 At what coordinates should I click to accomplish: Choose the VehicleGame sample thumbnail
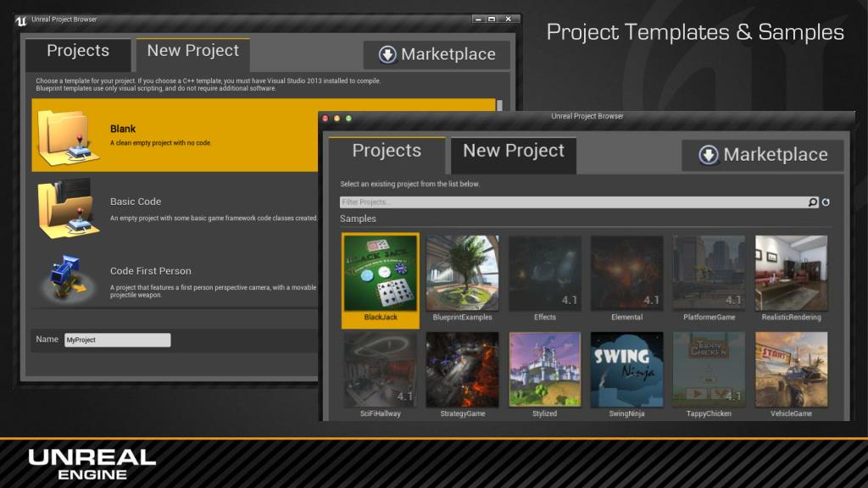(791, 369)
